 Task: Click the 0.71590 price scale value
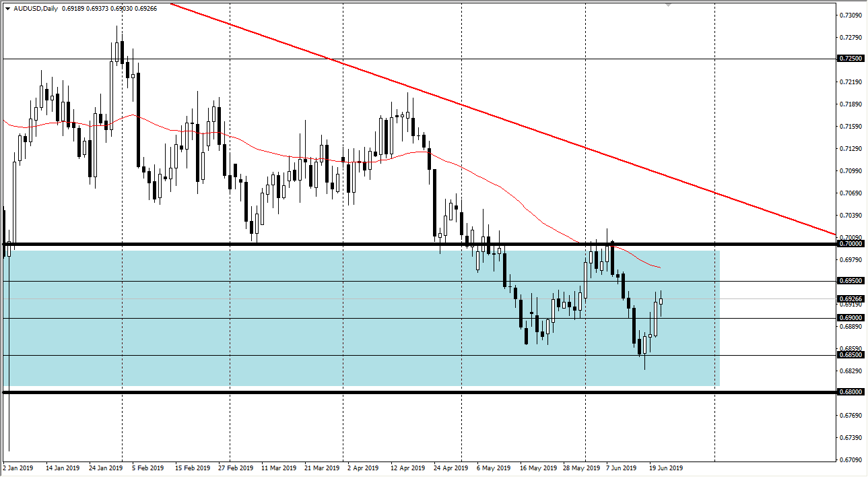tap(853, 126)
